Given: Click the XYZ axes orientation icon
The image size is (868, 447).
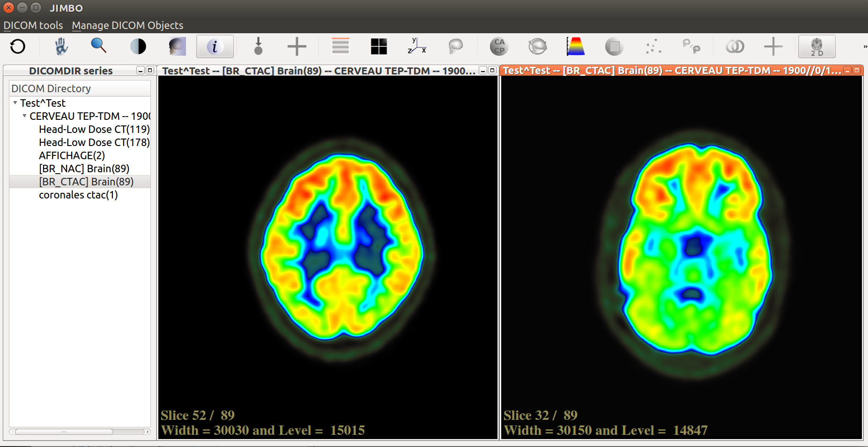Looking at the screenshot, I should tap(416, 46).
